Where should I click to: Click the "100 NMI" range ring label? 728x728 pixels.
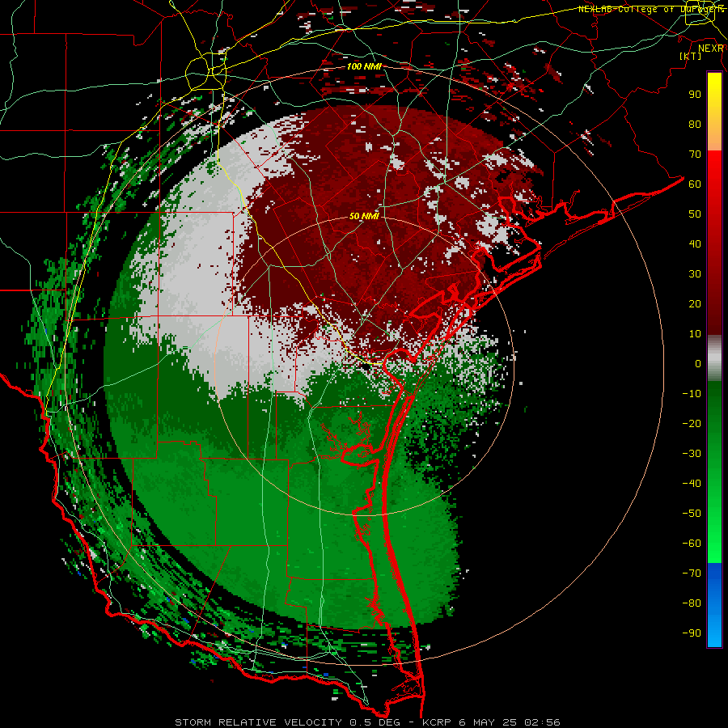coord(364,66)
